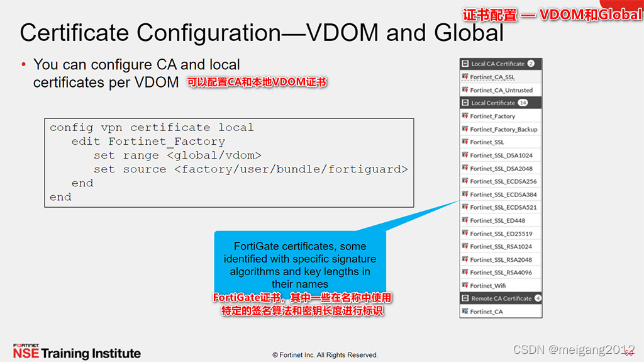Select the Fortinet_SSL_ECDSA384 row text

click(x=504, y=195)
